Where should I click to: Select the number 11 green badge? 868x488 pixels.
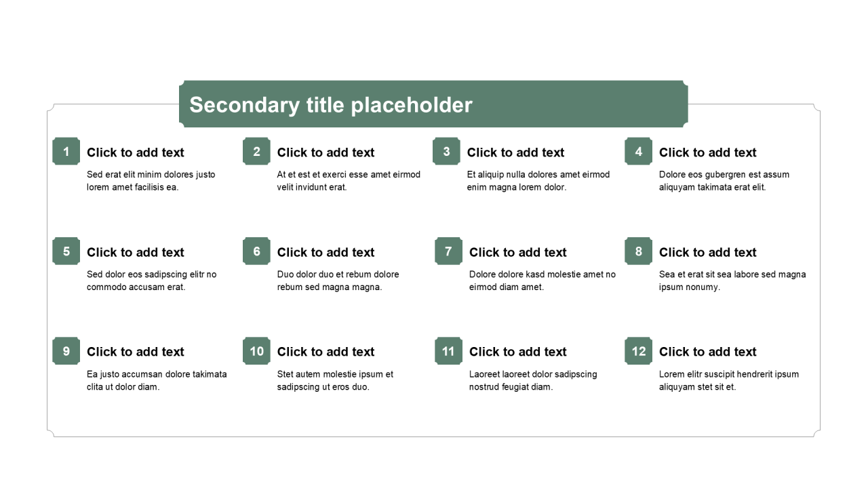pos(448,350)
